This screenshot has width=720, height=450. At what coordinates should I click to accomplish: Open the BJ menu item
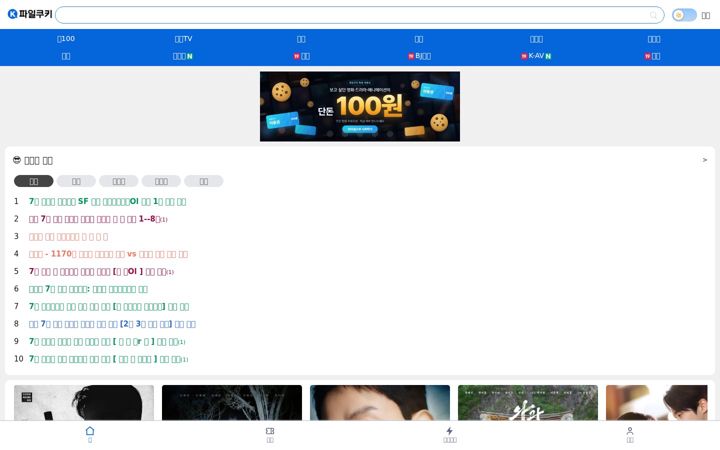(x=419, y=56)
